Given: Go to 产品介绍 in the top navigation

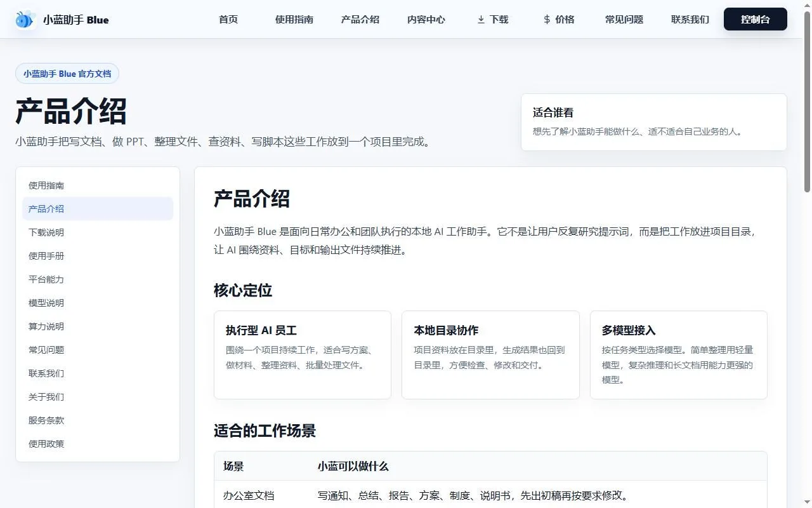Looking at the screenshot, I should tap(360, 20).
